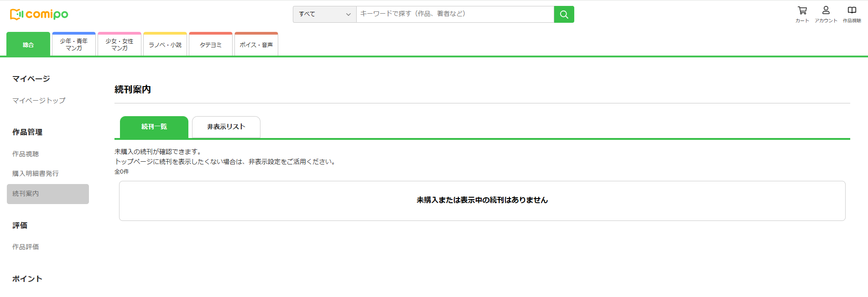Open 作品視聴 in the sidebar

pos(26,154)
